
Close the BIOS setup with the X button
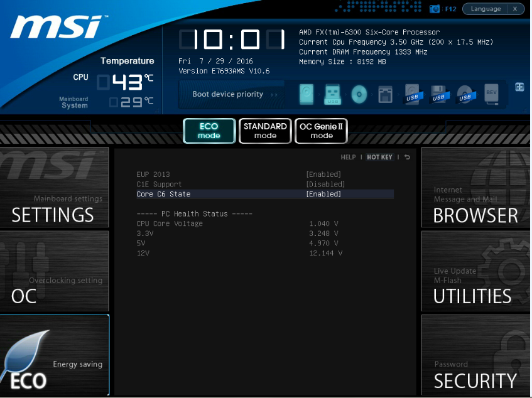tap(515, 9)
